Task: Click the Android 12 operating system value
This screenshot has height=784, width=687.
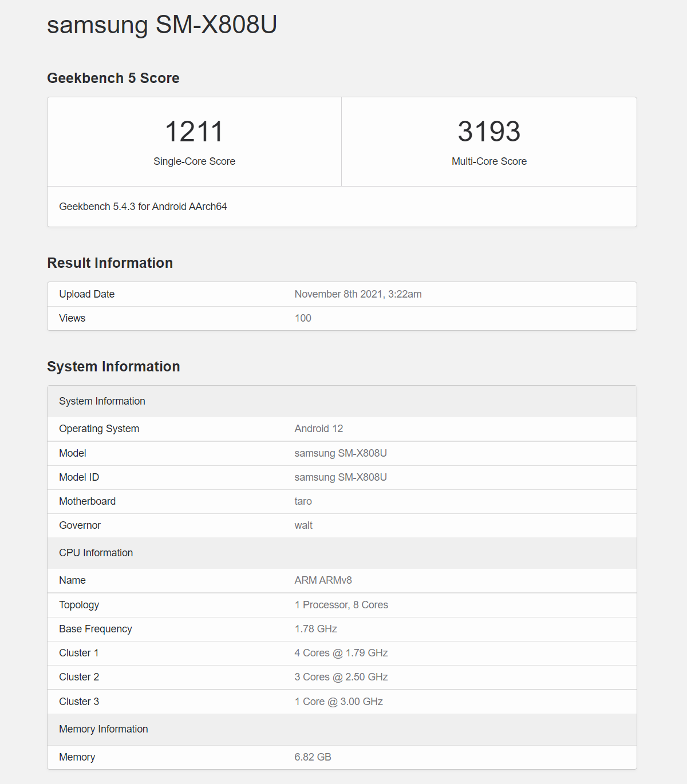Action: (318, 429)
